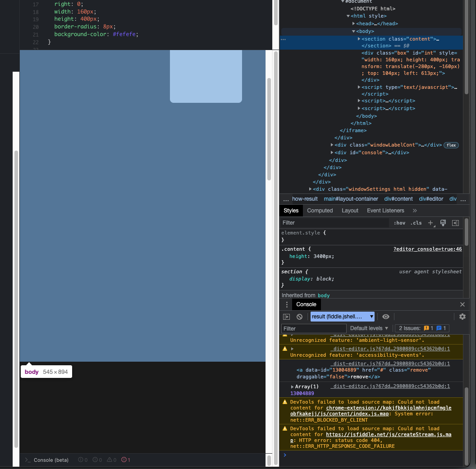Open the 2 Issues panel
The image size is (476, 469).
pos(422,328)
